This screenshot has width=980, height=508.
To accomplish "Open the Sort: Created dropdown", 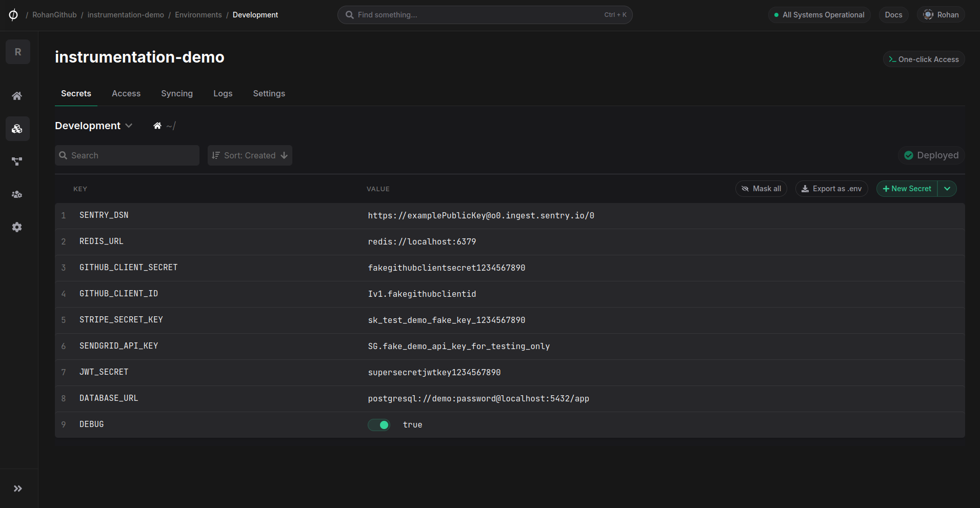I will click(x=250, y=155).
